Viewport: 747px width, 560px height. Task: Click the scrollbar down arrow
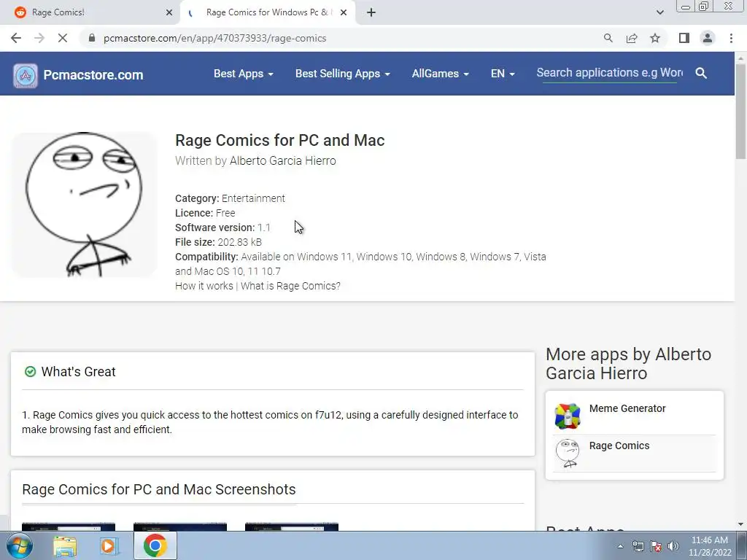[741, 525]
